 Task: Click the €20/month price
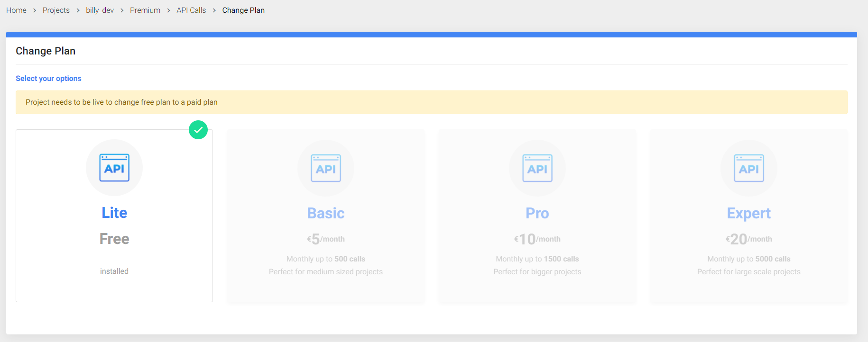(749, 239)
